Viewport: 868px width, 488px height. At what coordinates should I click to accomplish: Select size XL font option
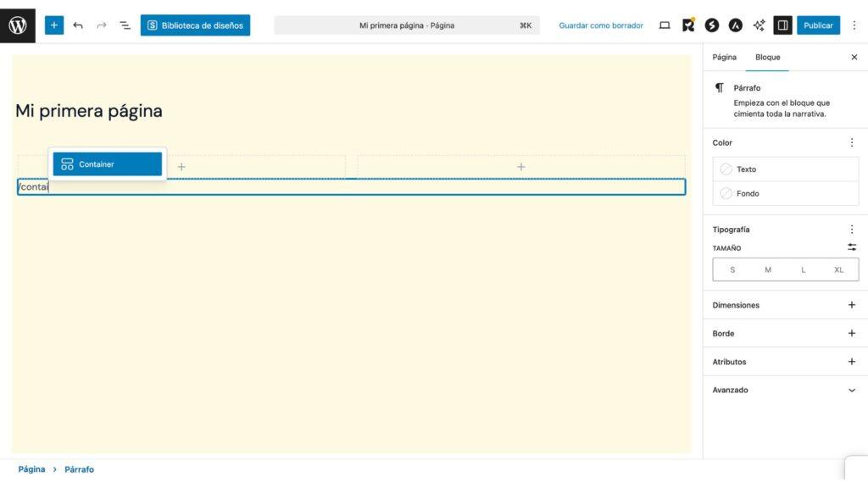click(839, 270)
